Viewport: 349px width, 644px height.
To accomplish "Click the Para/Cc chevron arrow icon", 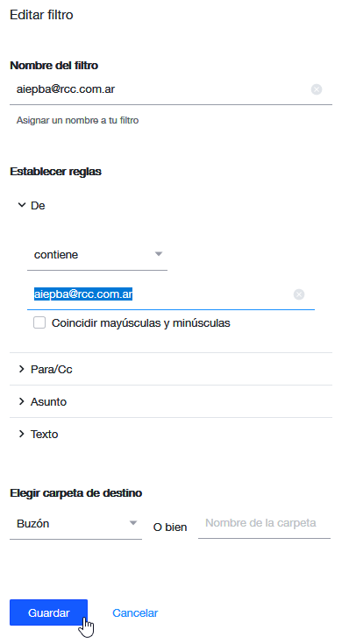I will [22, 369].
